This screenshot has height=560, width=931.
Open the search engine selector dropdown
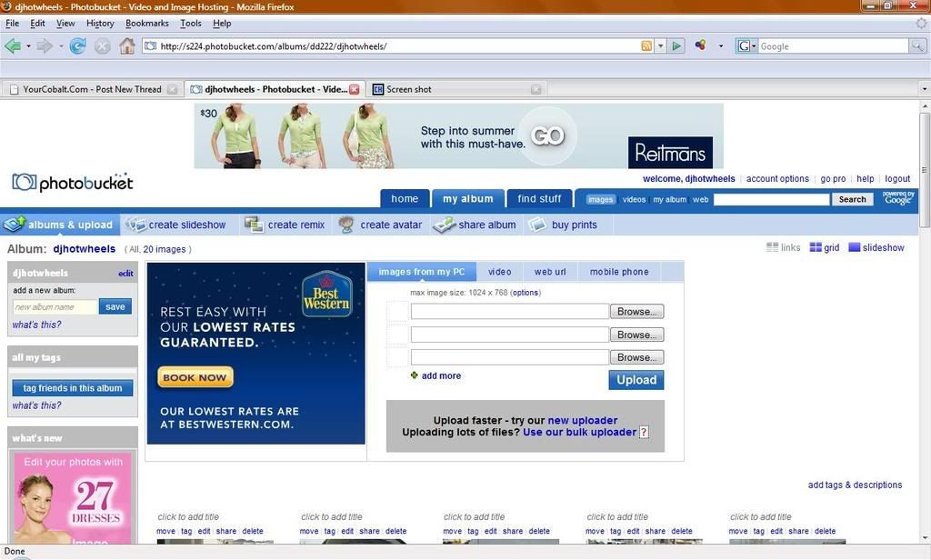746,45
